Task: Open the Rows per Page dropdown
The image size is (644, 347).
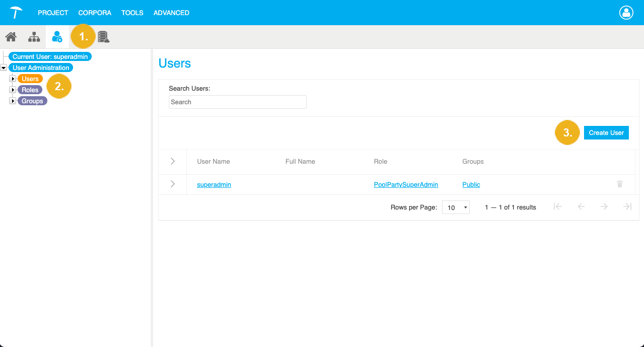Action: click(x=456, y=207)
